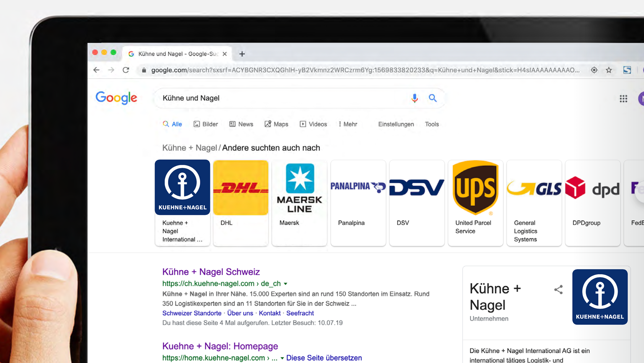
Task: Click the blue S extension icon
Action: click(x=627, y=70)
